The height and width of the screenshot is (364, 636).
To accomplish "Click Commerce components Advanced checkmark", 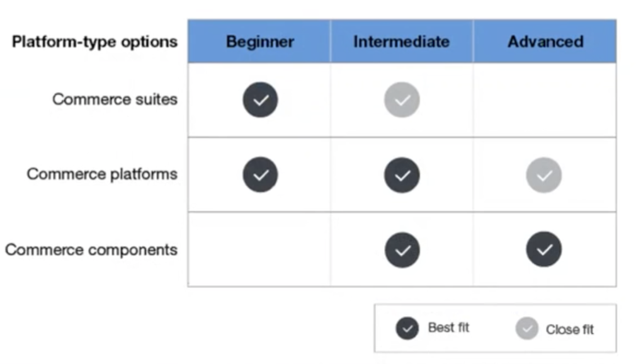I will 544,249.
